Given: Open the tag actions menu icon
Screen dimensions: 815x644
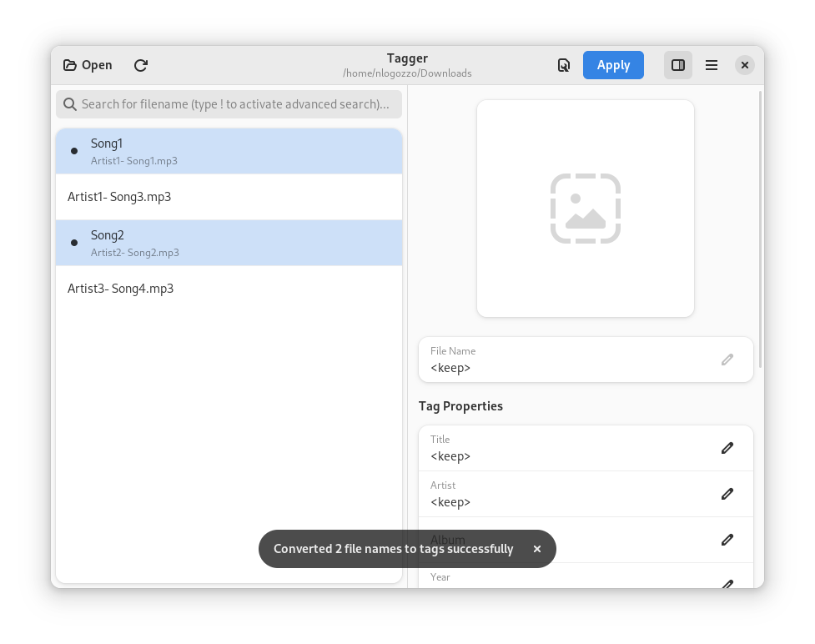Looking at the screenshot, I should [564, 65].
